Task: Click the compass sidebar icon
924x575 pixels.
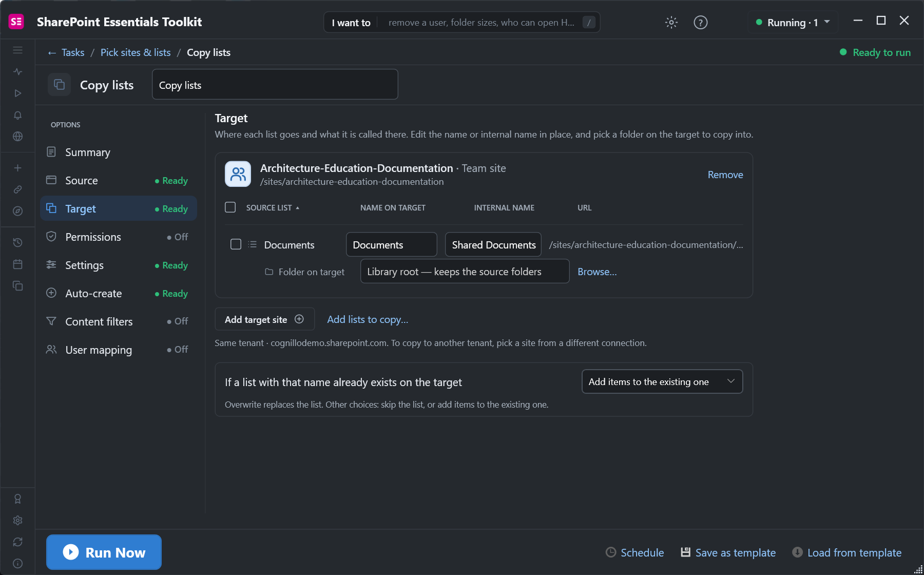Action: coord(17,211)
